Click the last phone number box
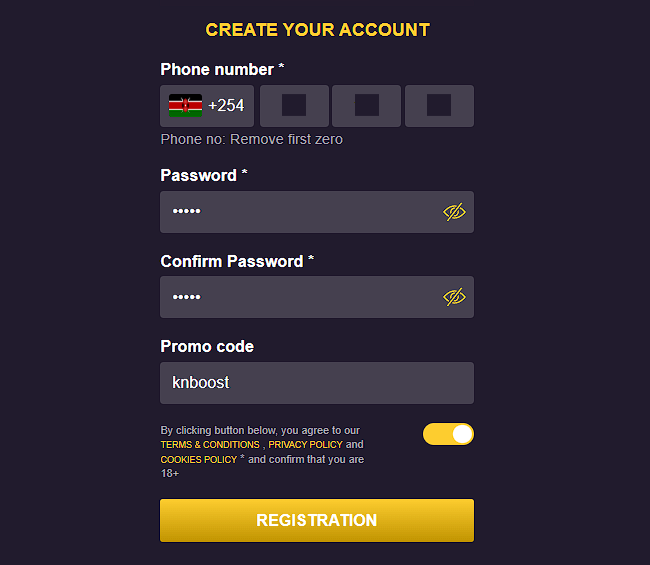 [x=439, y=106]
